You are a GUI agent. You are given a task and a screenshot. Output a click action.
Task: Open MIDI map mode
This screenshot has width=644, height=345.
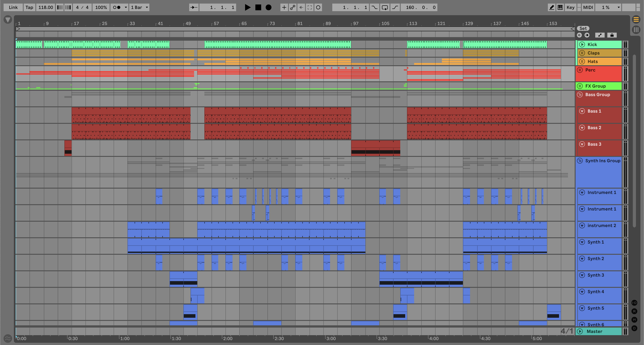tap(588, 7)
